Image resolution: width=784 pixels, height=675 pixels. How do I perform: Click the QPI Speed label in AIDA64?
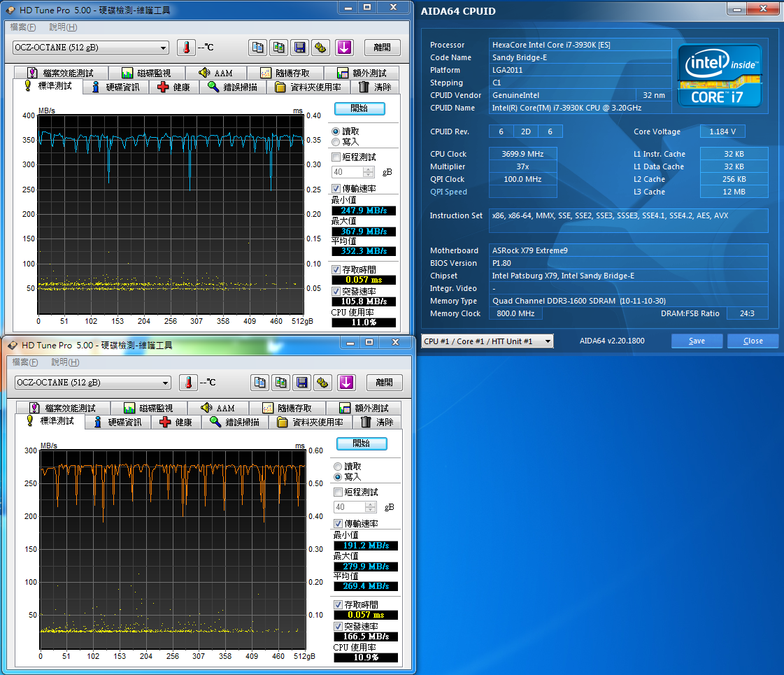coord(448,192)
